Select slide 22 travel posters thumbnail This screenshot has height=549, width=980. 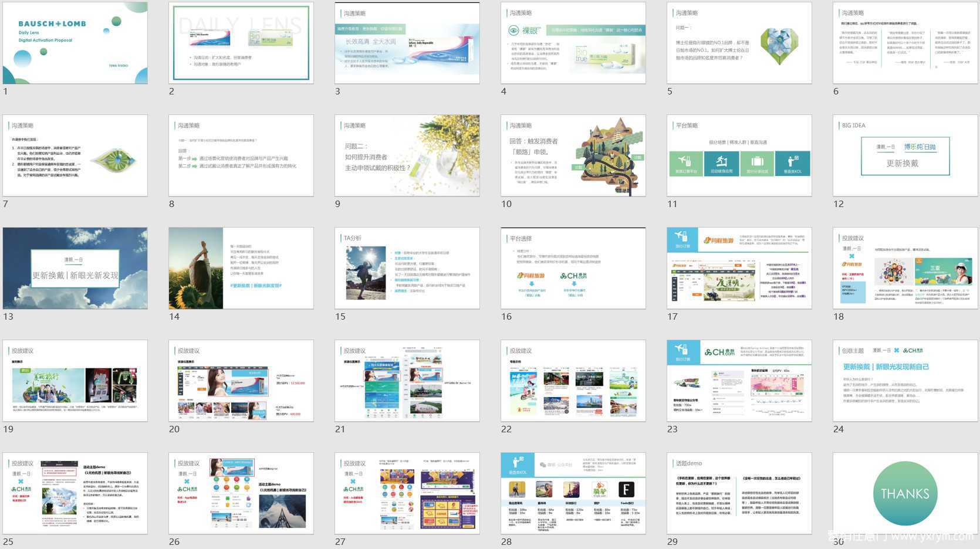[x=573, y=381]
